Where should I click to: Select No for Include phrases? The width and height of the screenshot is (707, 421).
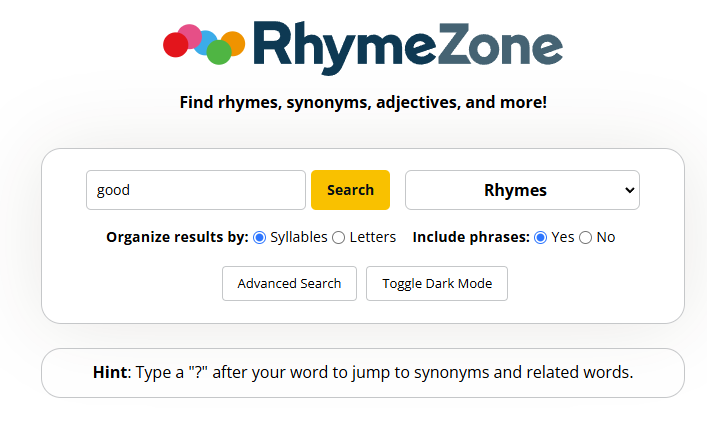coord(586,238)
